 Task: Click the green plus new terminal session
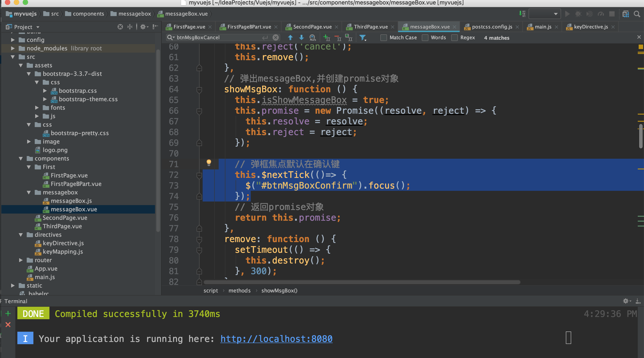click(8, 313)
